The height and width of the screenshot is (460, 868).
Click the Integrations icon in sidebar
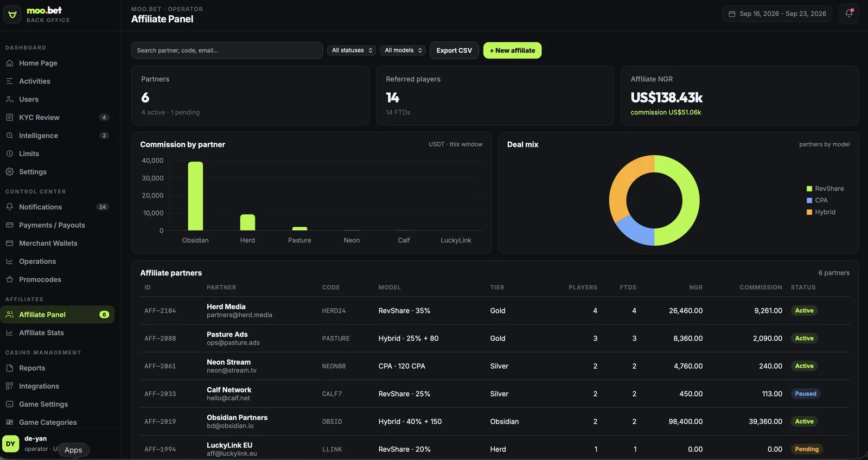[9, 386]
